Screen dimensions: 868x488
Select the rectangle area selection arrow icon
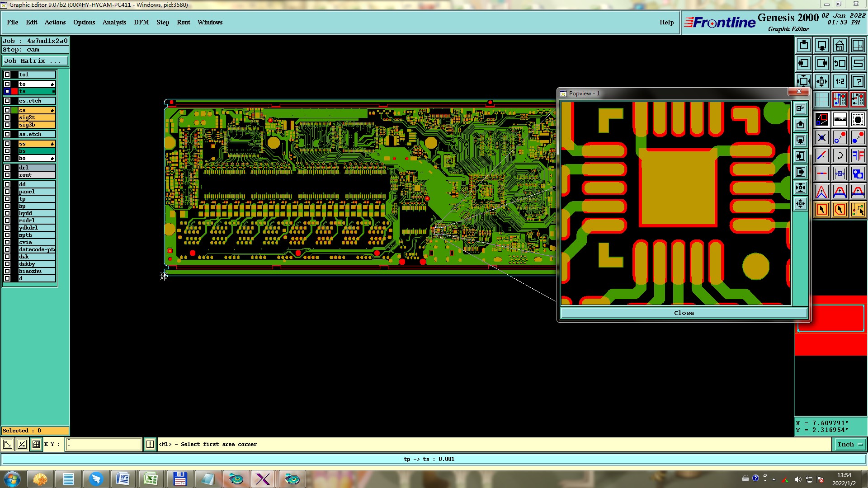pos(821,210)
